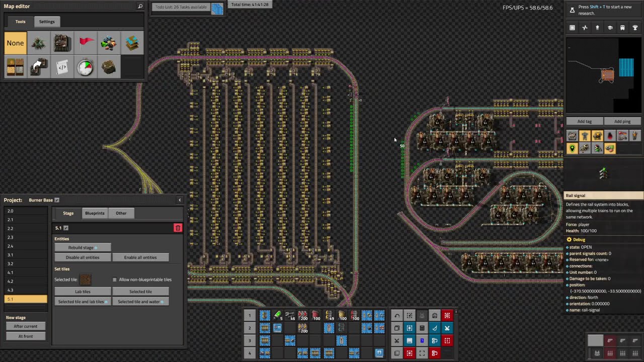Click Disable all entities
644x362 pixels.
tap(83, 257)
